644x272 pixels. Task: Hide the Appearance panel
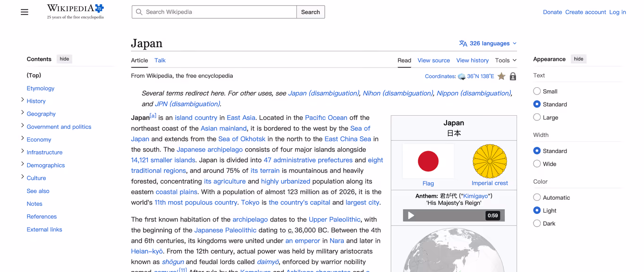click(x=578, y=59)
